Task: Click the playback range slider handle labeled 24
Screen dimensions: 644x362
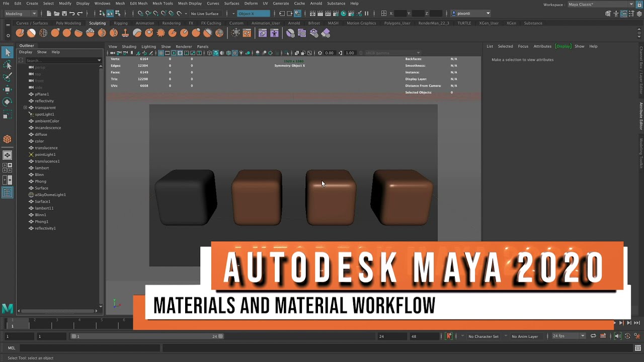Action: [220, 336]
